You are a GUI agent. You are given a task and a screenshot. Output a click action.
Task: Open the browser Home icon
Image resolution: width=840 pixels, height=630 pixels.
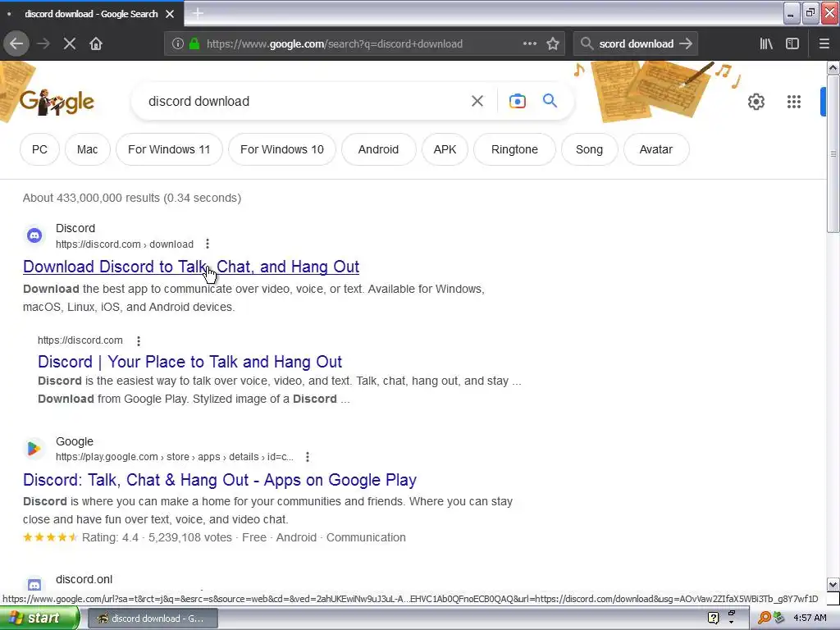(96, 44)
